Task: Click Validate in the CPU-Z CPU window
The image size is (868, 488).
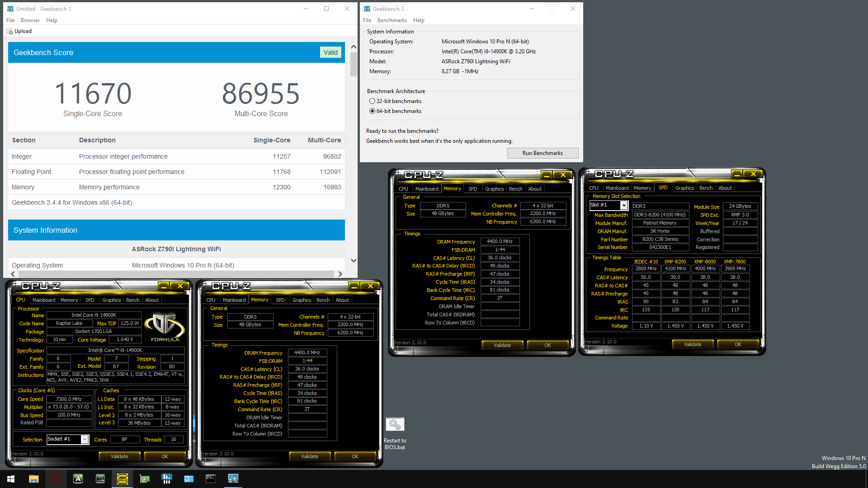Action: click(119, 456)
